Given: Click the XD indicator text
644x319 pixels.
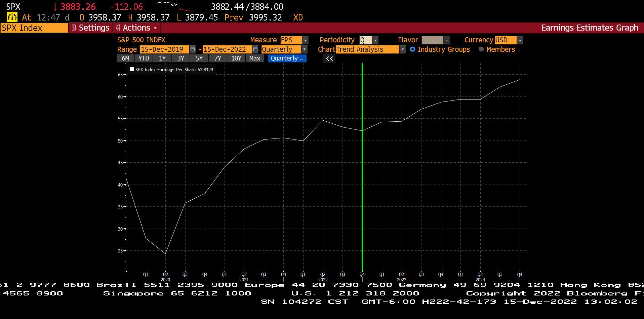Looking at the screenshot, I should pos(298,17).
